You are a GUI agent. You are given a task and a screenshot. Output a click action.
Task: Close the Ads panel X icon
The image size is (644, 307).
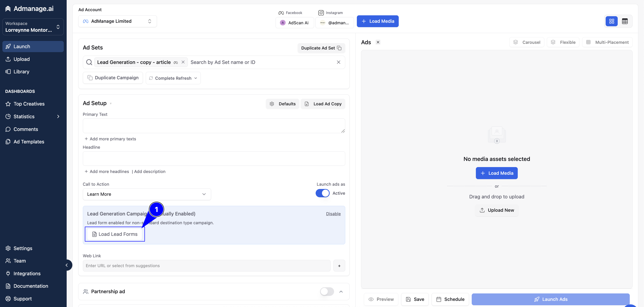click(378, 42)
